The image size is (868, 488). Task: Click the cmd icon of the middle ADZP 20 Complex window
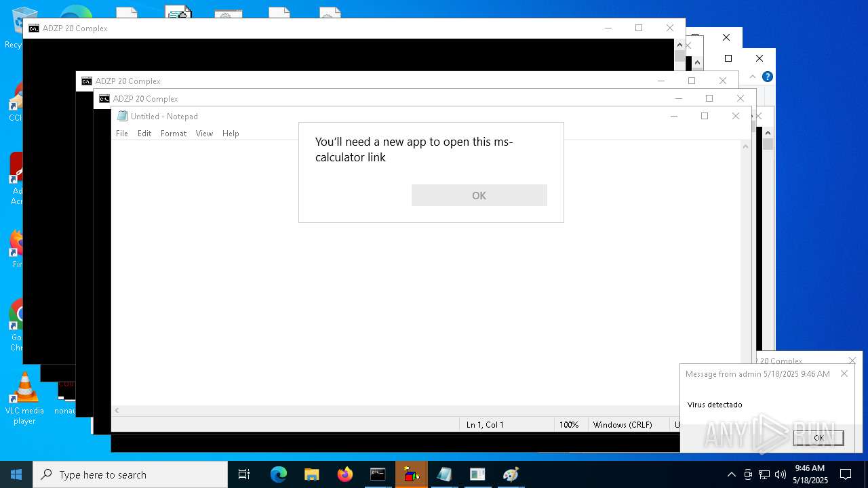[x=87, y=81]
